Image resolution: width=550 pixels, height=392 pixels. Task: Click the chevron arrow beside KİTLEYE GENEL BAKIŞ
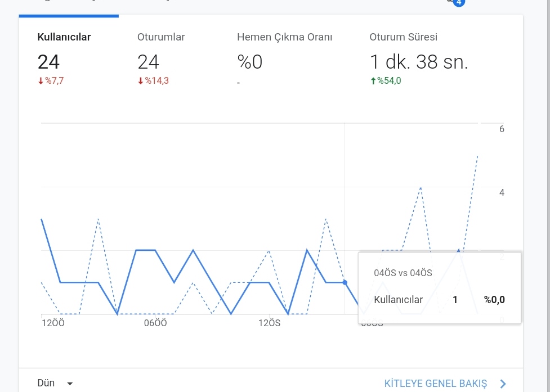pyautogui.click(x=503, y=384)
